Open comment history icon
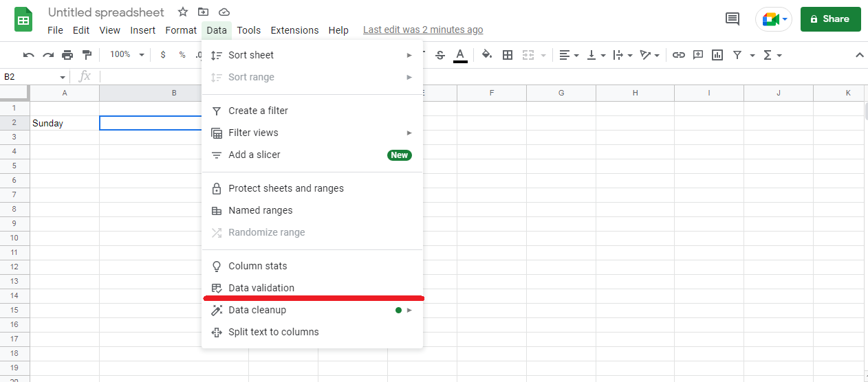Screen dimensions: 868x382 click(733, 19)
